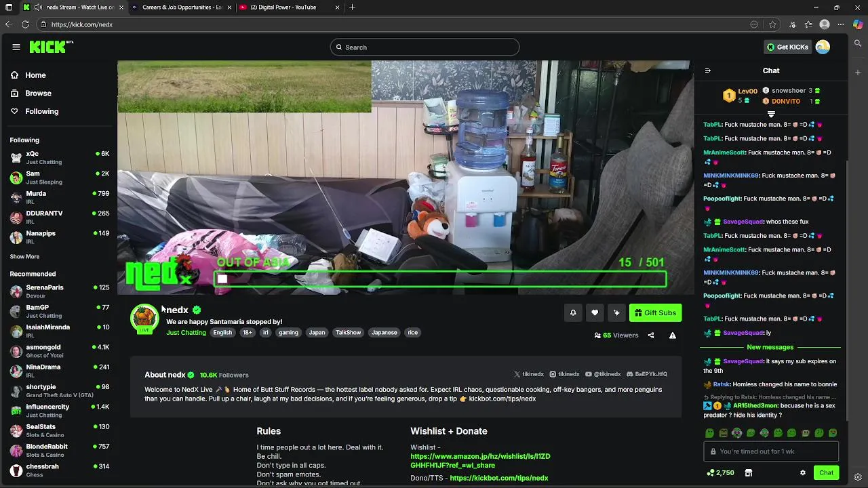Open xQc's channel from Following
The image size is (868, 488).
pos(60,157)
